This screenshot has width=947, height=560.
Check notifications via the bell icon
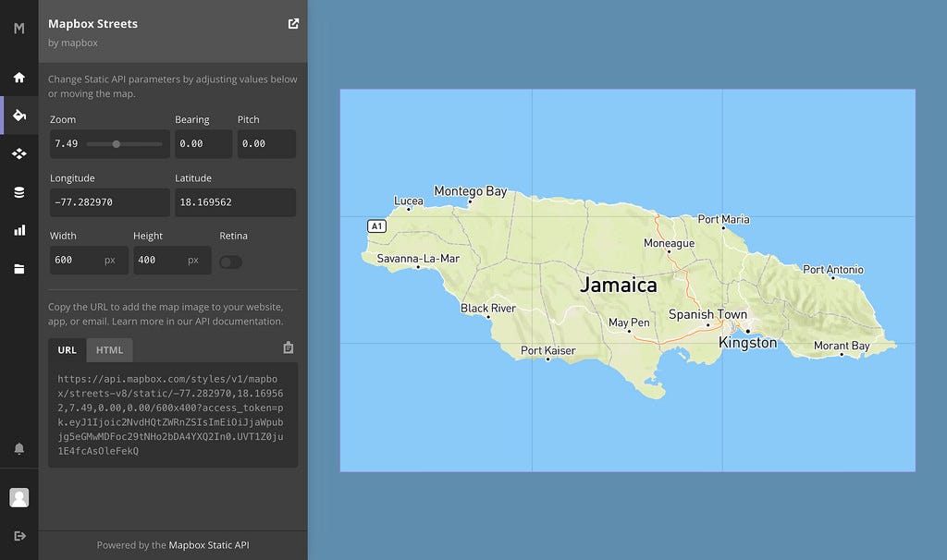[18, 449]
